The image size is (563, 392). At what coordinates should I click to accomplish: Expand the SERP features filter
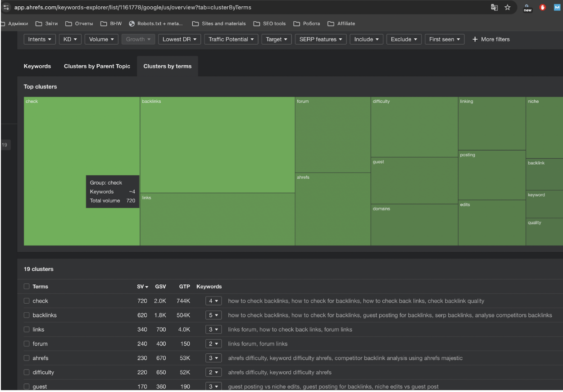[321, 39]
